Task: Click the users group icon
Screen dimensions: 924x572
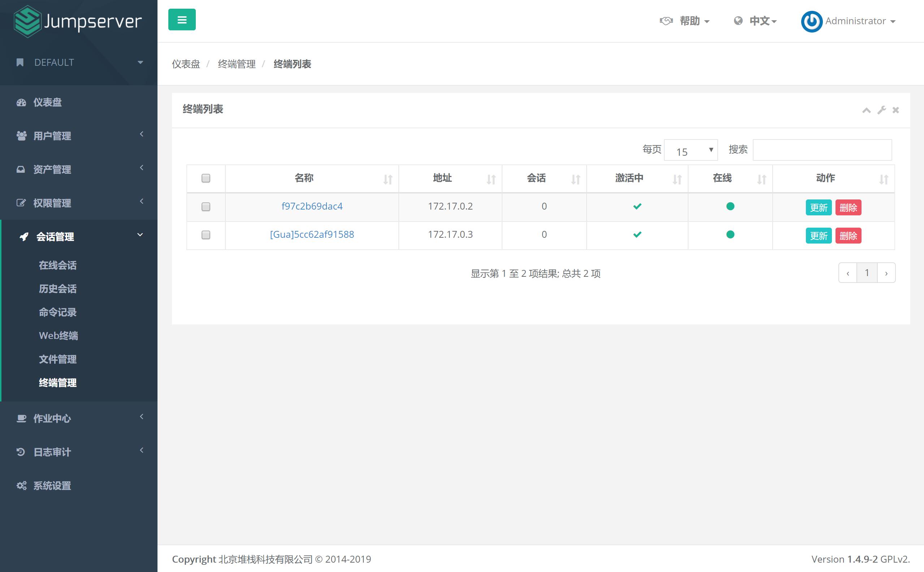Action: (22, 136)
